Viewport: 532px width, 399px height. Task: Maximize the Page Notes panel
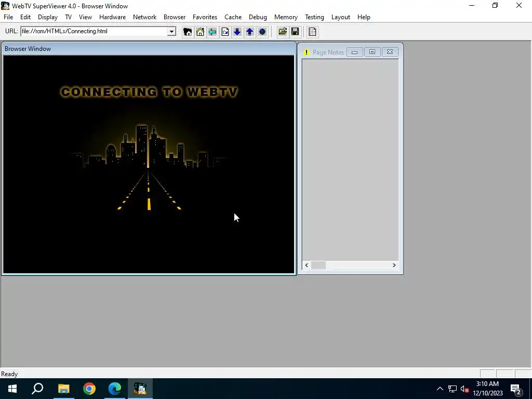372,52
